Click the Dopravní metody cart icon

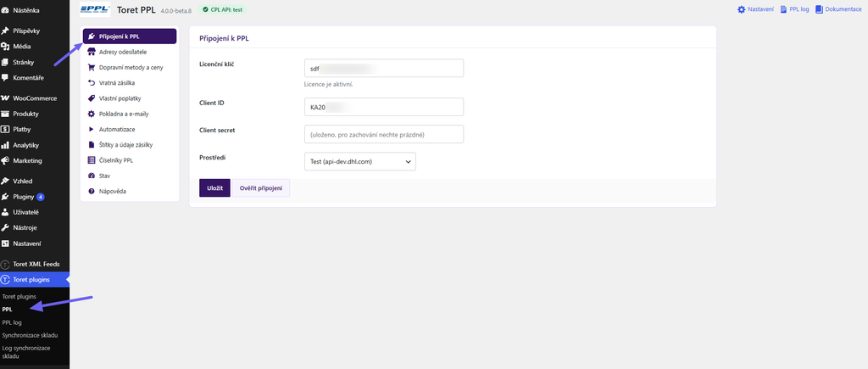point(92,67)
